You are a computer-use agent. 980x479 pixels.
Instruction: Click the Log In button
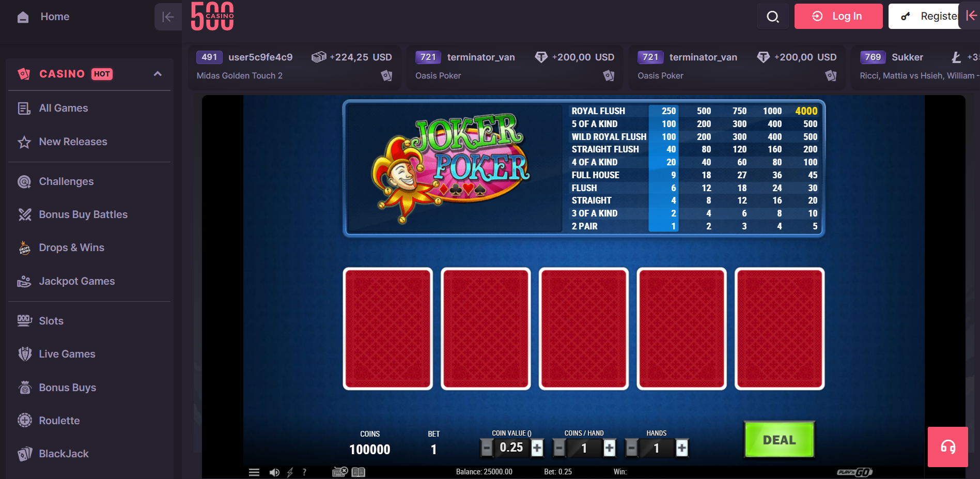(838, 17)
